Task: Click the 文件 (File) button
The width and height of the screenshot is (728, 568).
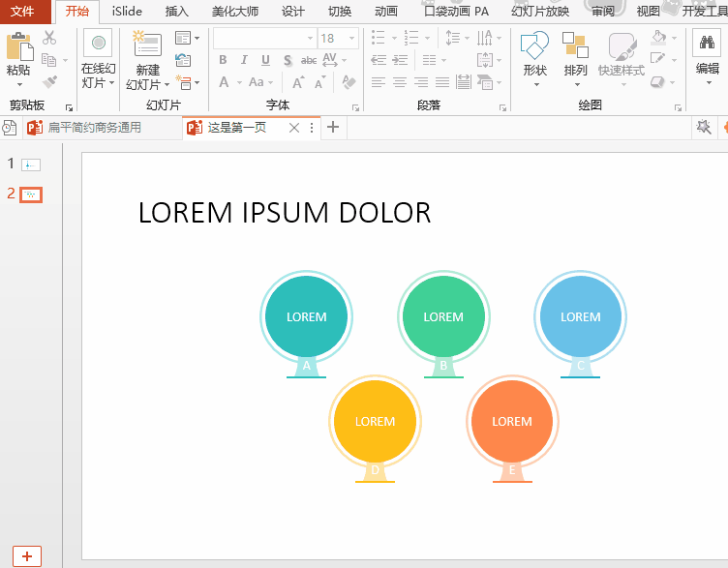Action: 22,12
